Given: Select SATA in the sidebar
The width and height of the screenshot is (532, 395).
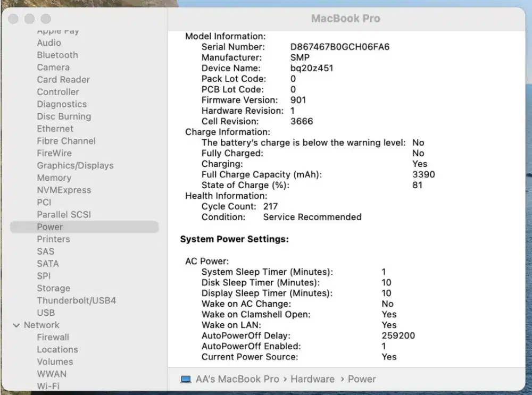Looking at the screenshot, I should click(x=48, y=263).
